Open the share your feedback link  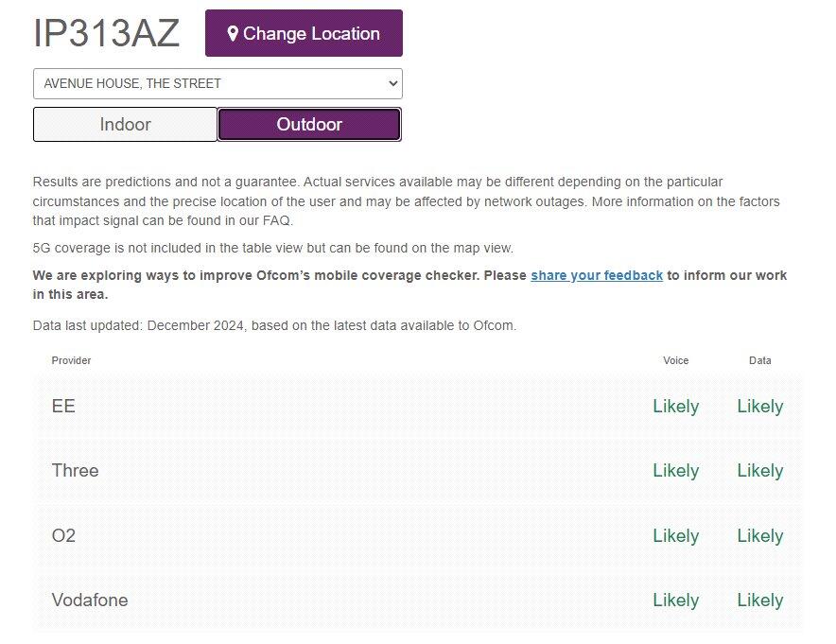(597, 275)
